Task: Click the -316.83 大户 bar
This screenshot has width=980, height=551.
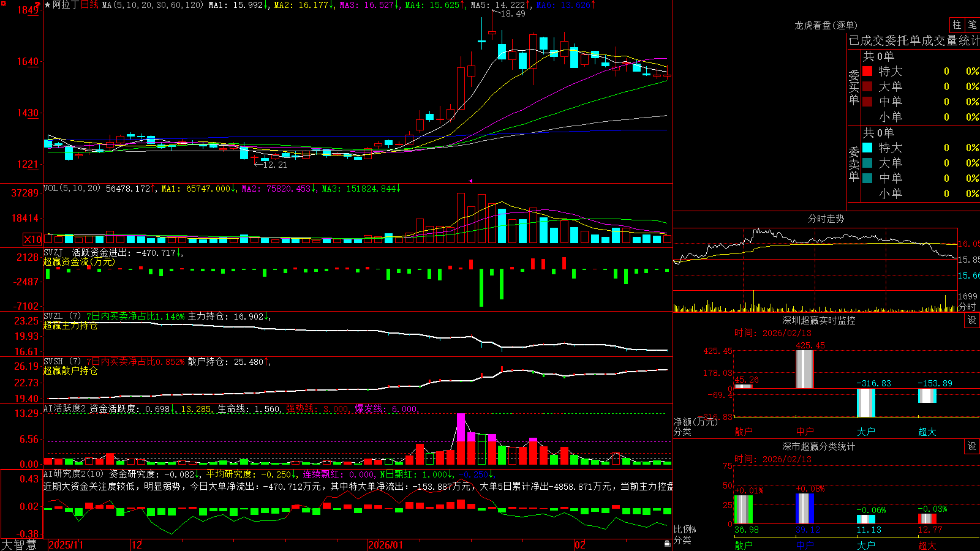Action: click(x=866, y=403)
